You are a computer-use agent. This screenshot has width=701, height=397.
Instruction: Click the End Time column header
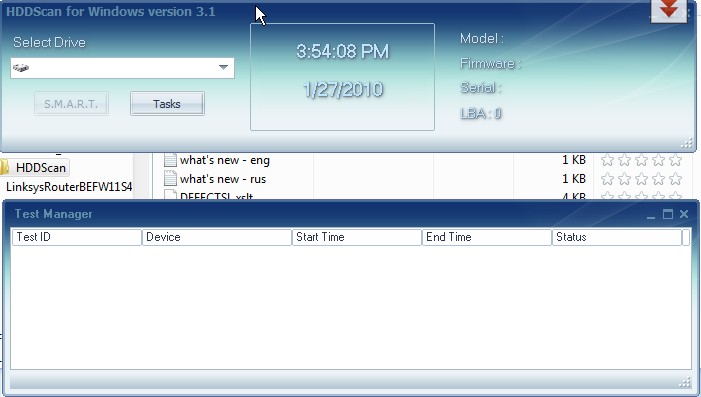click(487, 237)
